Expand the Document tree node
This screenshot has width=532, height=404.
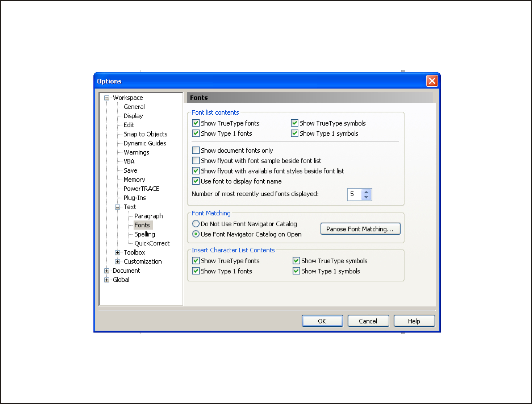coord(107,271)
